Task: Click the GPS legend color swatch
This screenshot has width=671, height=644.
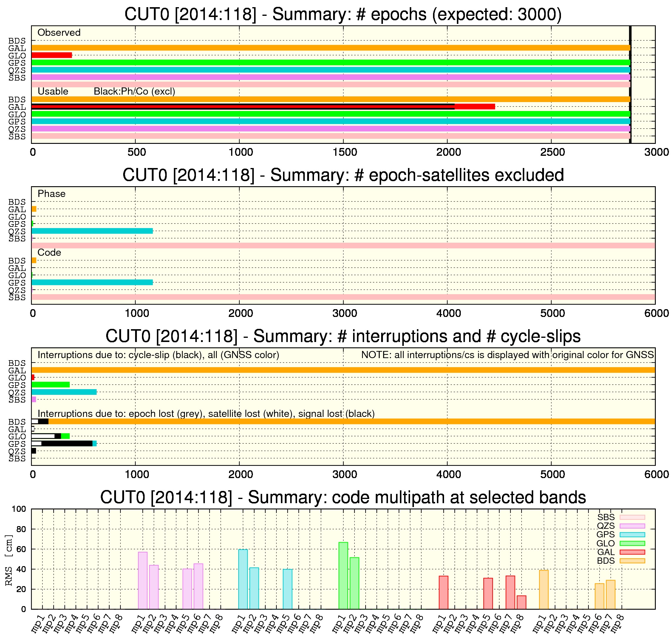Action: [x=632, y=535]
